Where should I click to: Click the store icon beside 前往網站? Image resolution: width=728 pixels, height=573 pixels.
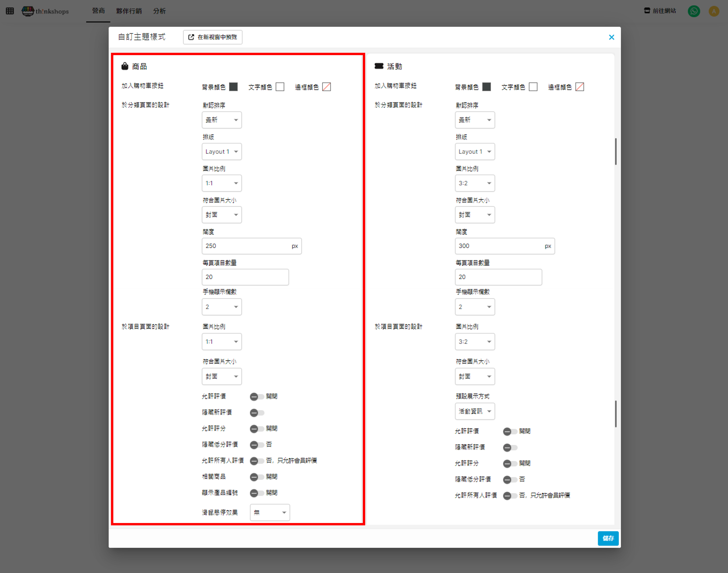click(x=647, y=11)
